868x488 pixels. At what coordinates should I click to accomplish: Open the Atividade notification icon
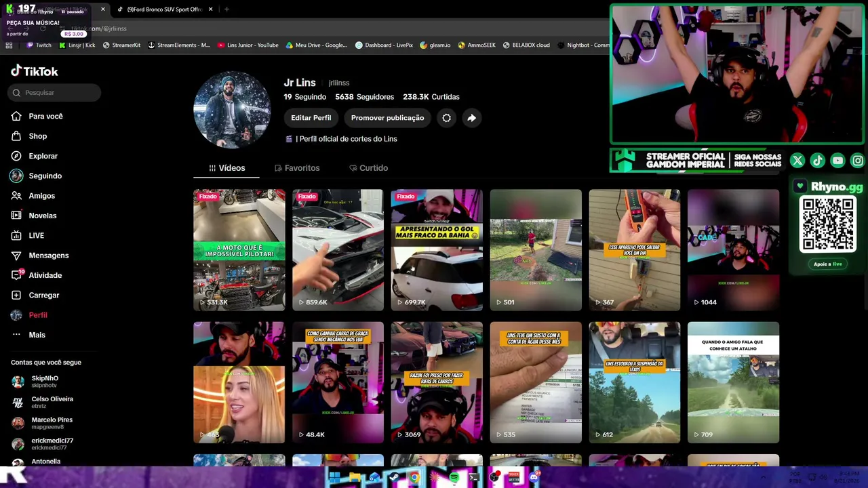[16, 275]
